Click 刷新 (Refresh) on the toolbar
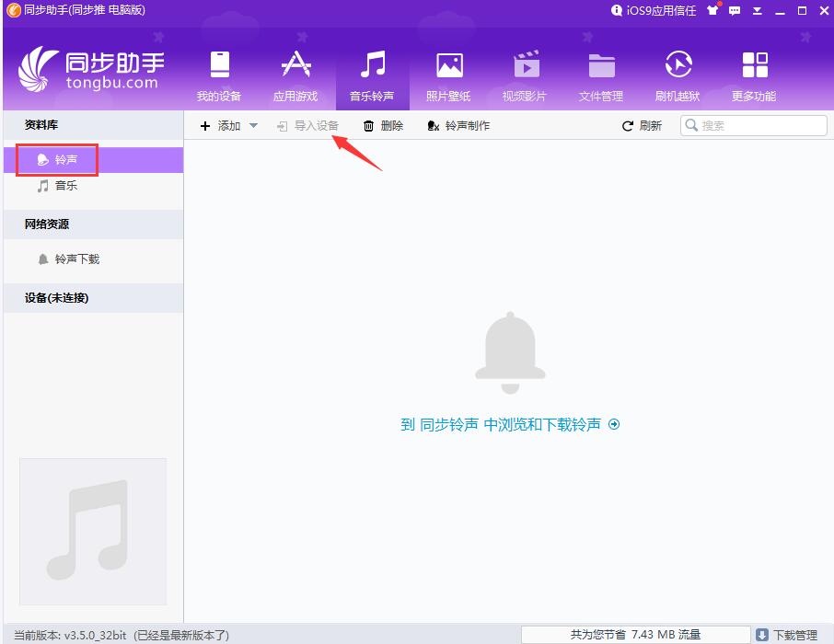 point(643,126)
